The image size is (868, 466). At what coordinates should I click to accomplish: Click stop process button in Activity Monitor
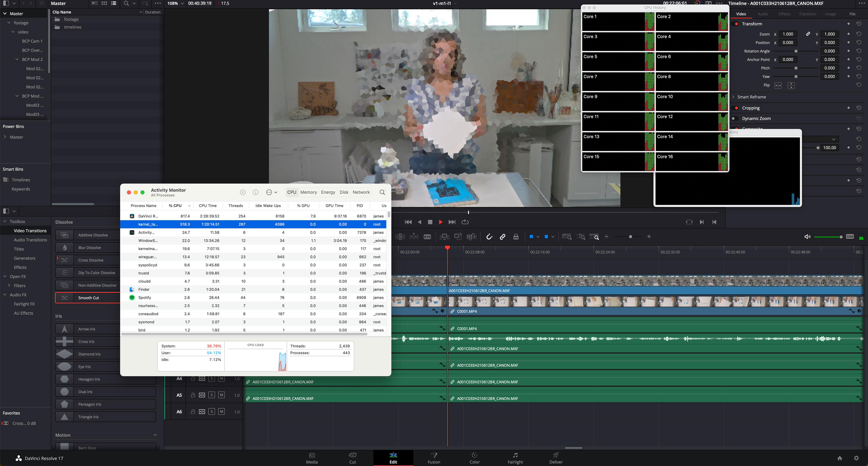(x=243, y=192)
